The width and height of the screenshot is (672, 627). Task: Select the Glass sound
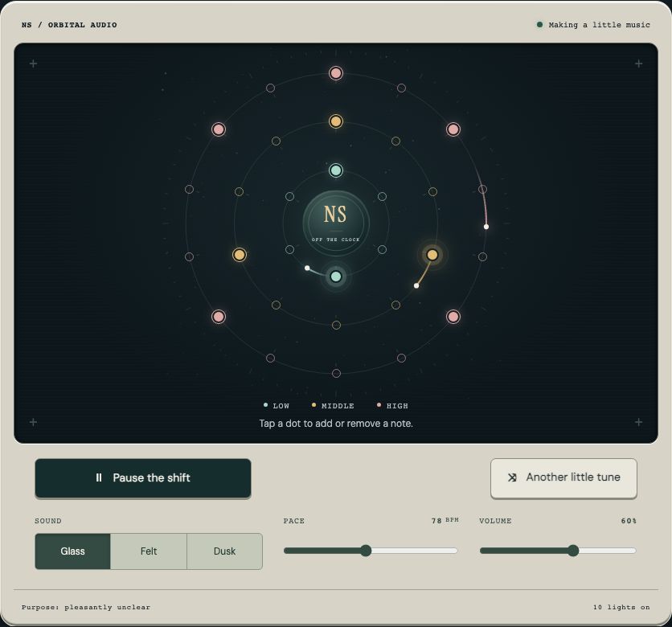[72, 551]
